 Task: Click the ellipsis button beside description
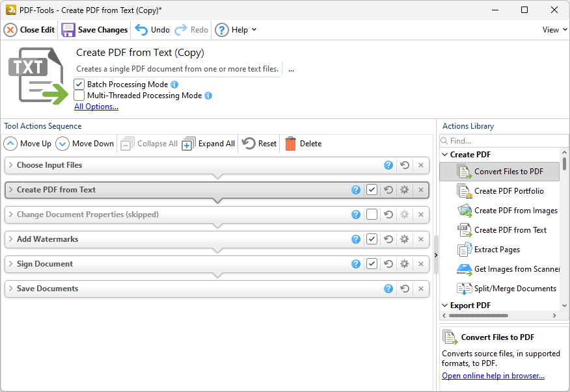291,69
